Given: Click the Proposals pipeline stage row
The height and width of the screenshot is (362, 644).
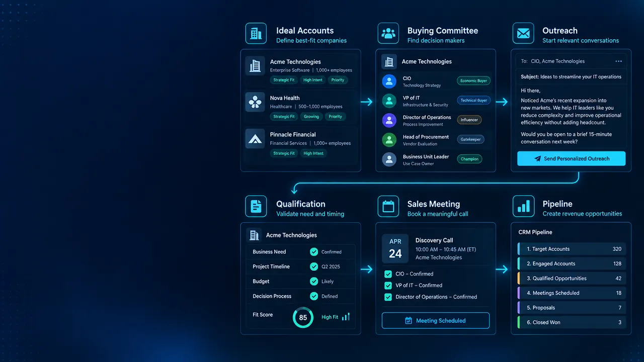Looking at the screenshot, I should tap(571, 308).
